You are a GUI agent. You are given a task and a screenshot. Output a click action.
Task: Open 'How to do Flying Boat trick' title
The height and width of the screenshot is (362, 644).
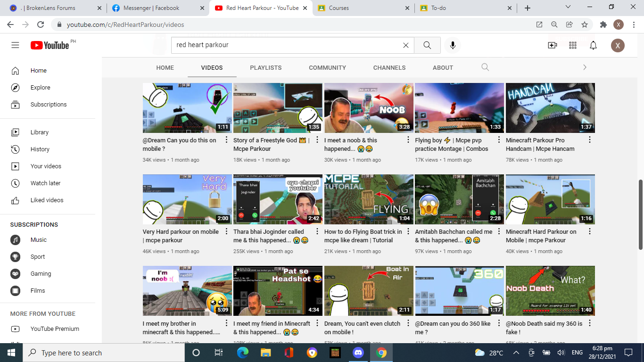point(363,236)
